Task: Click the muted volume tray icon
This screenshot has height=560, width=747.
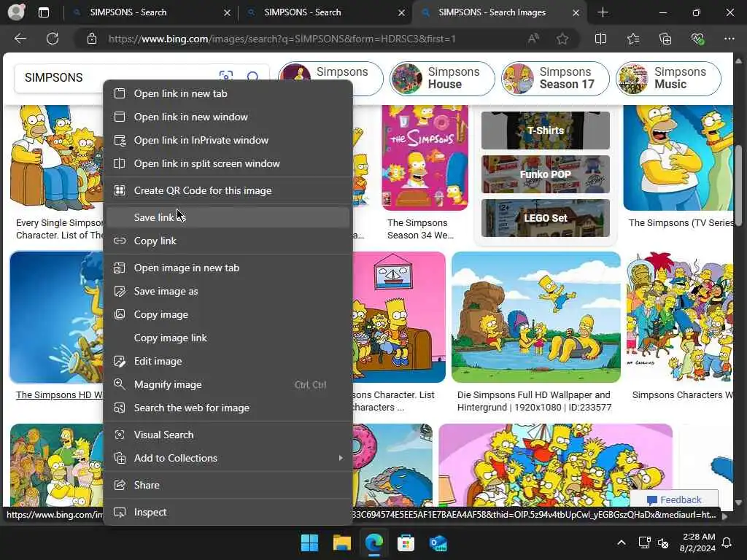Action: tap(662, 542)
